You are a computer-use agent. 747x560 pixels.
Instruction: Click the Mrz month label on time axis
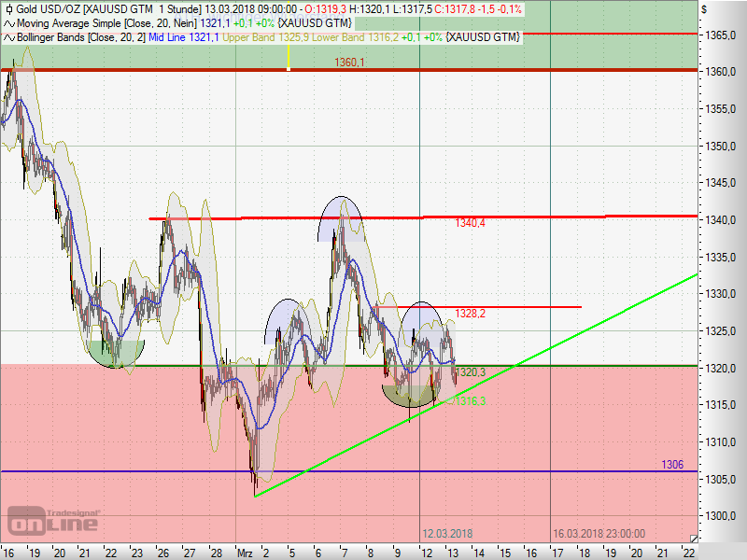coord(246,553)
